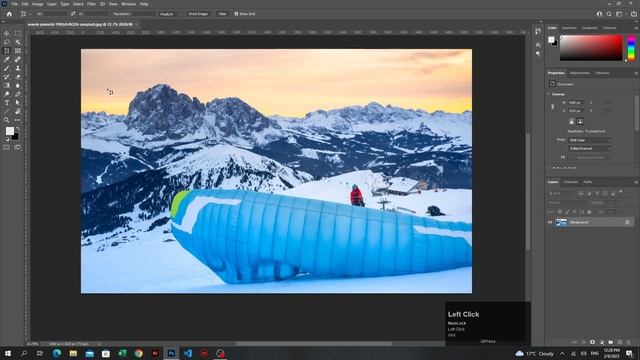Switch to the Channels tab

coord(571,182)
